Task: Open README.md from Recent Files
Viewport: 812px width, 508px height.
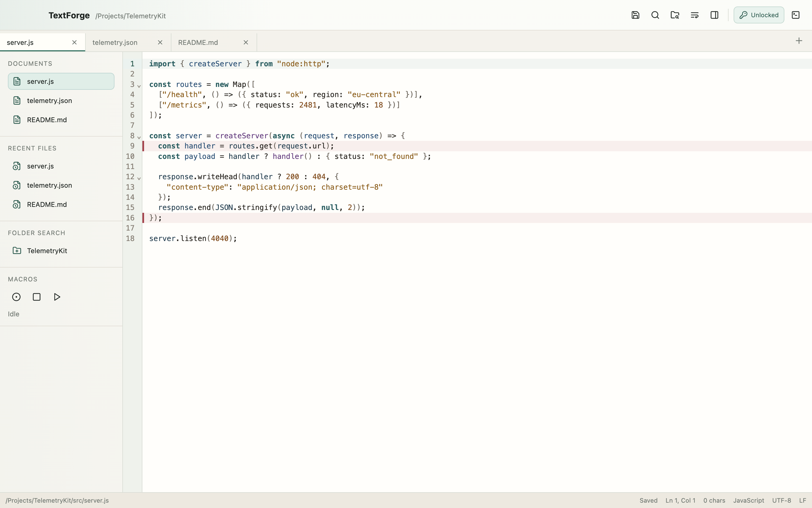Action: 61,204
